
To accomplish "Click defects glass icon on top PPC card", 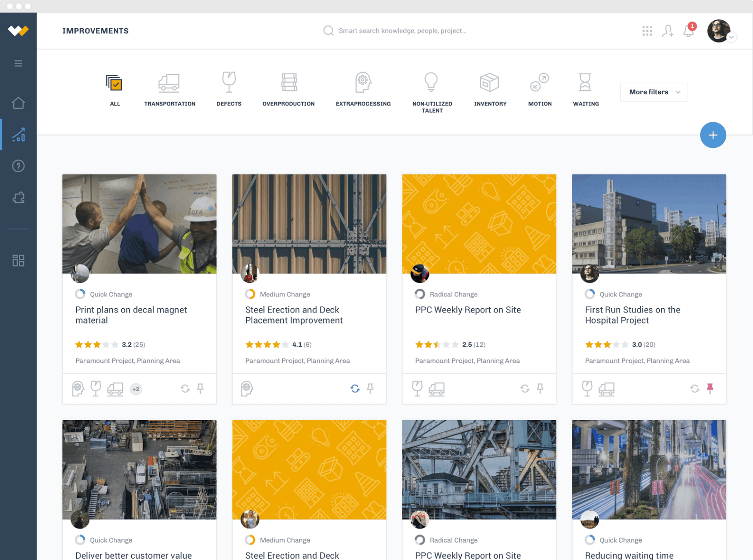I will point(417,389).
